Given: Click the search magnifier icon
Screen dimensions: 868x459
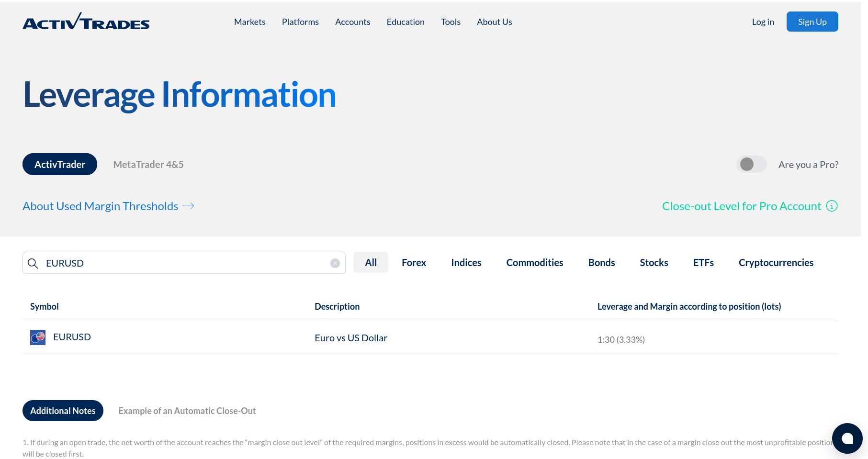Looking at the screenshot, I should [x=33, y=263].
